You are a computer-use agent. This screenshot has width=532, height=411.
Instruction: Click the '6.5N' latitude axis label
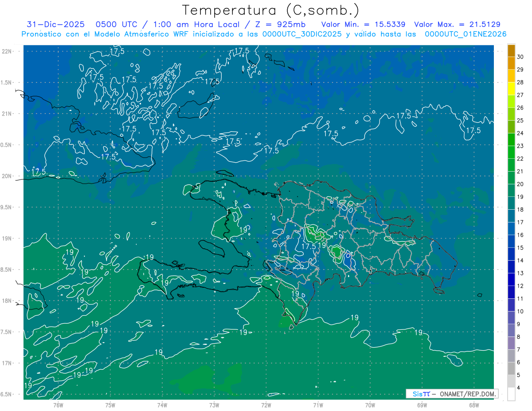(7, 394)
